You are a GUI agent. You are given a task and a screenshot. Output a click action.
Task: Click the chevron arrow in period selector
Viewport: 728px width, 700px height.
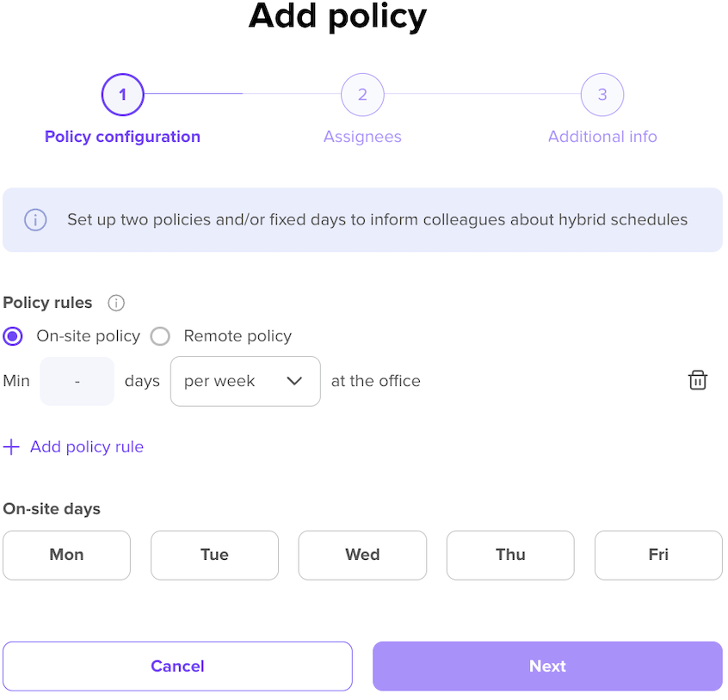tap(294, 381)
